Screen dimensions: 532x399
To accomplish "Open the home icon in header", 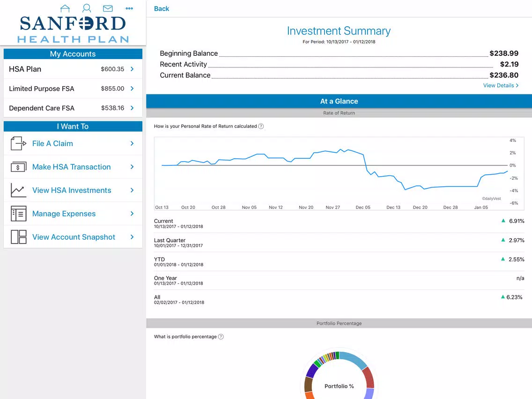I will coord(65,8).
